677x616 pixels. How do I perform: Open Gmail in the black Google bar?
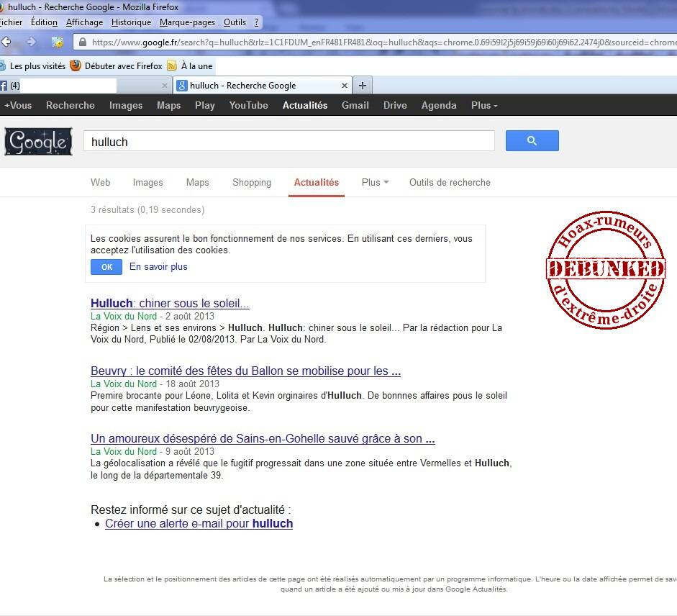pyautogui.click(x=355, y=105)
